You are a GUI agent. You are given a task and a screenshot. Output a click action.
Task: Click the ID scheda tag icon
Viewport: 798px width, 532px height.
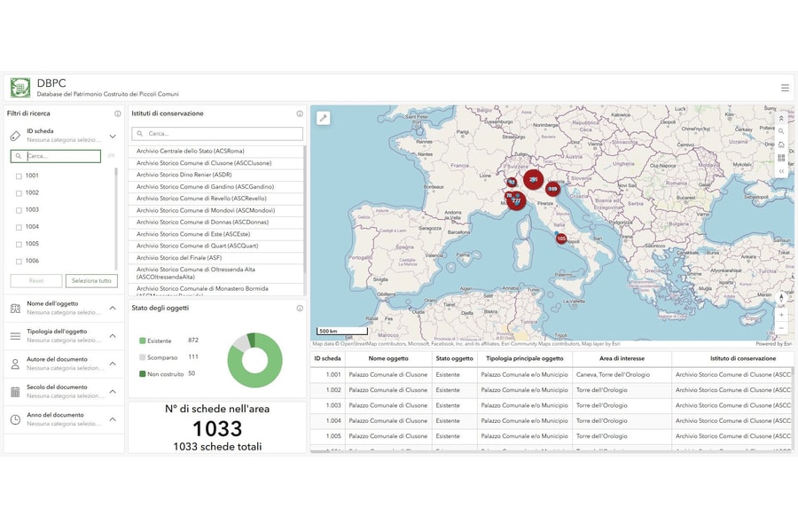[15, 136]
